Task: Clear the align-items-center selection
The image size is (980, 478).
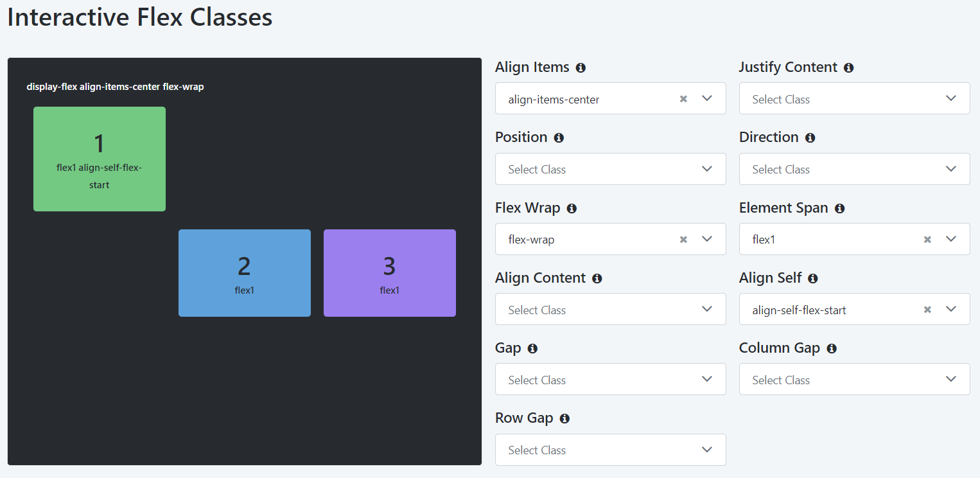Action: [x=683, y=99]
